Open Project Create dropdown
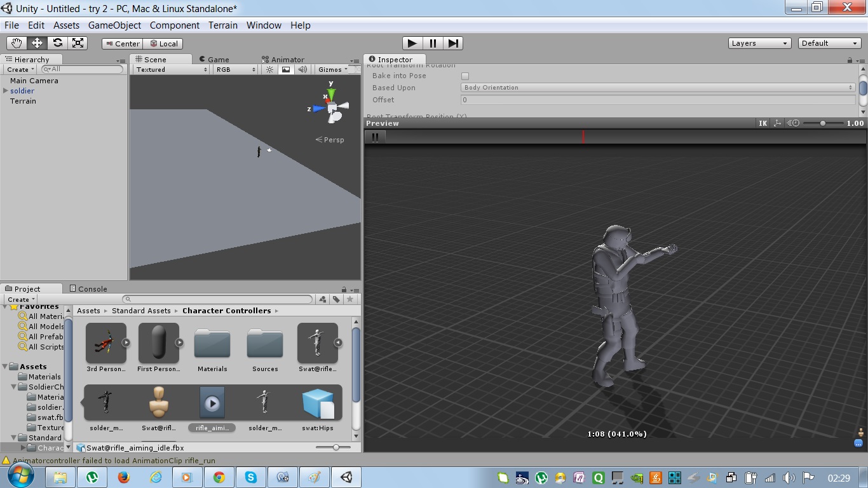The width and height of the screenshot is (868, 488). 21,299
